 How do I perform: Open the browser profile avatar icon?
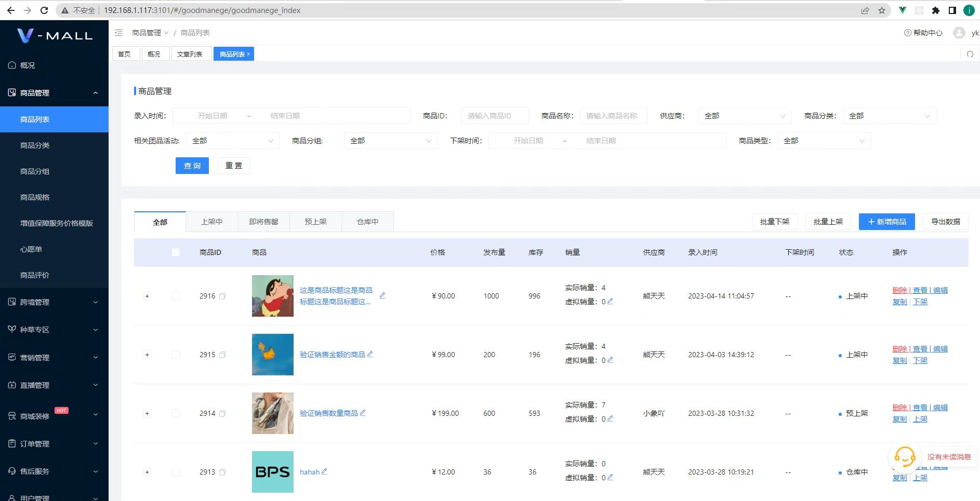point(969,10)
